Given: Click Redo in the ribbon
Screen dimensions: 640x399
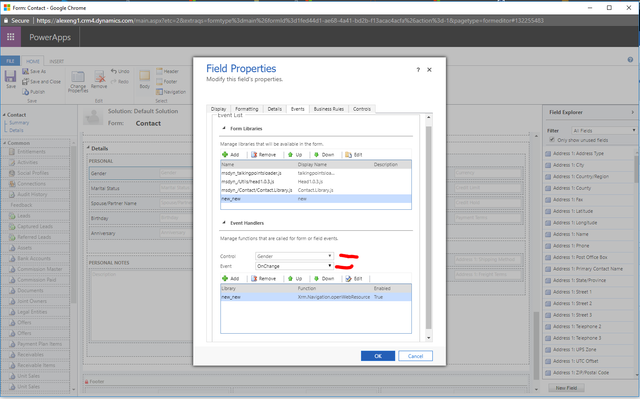Looking at the screenshot, I should tap(120, 82).
